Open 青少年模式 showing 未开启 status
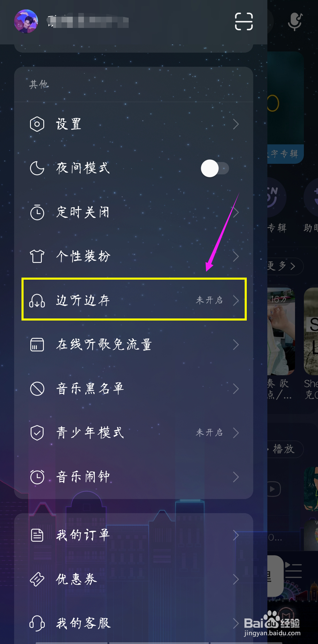 coord(134,433)
